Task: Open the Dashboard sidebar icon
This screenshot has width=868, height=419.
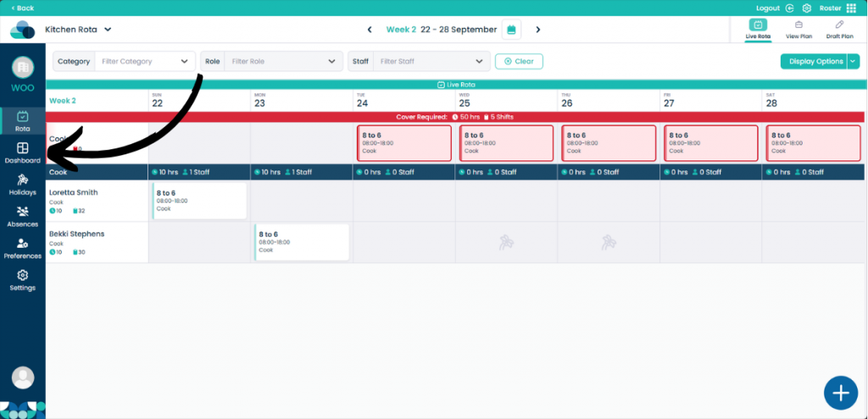Action: [x=23, y=148]
